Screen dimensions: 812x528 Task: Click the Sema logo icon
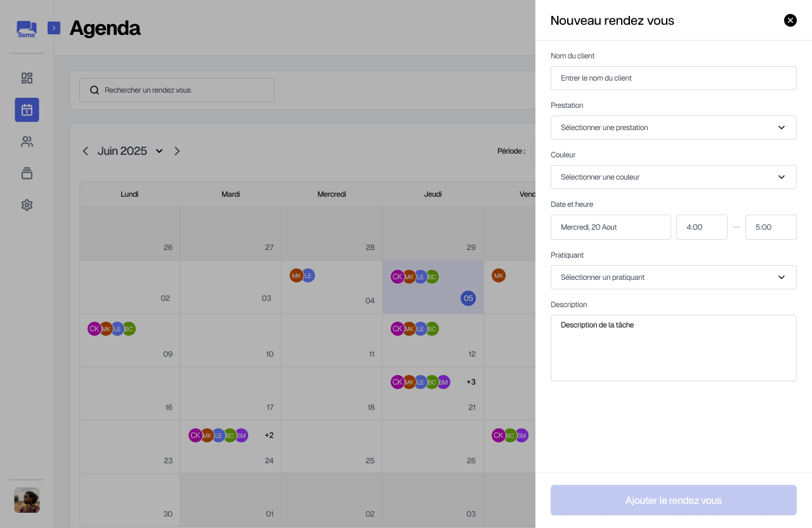click(27, 29)
